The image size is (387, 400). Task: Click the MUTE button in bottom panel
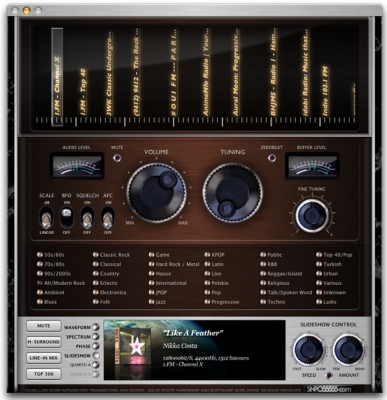click(x=44, y=326)
